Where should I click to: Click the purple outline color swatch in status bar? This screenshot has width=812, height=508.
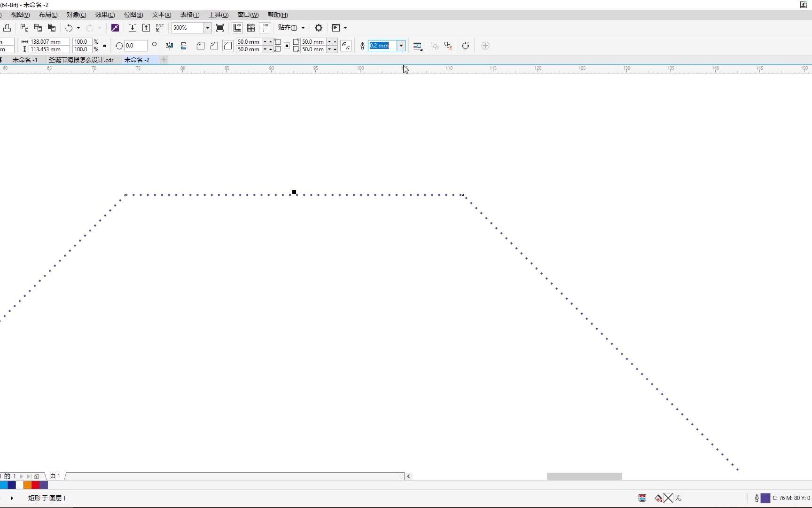point(765,498)
